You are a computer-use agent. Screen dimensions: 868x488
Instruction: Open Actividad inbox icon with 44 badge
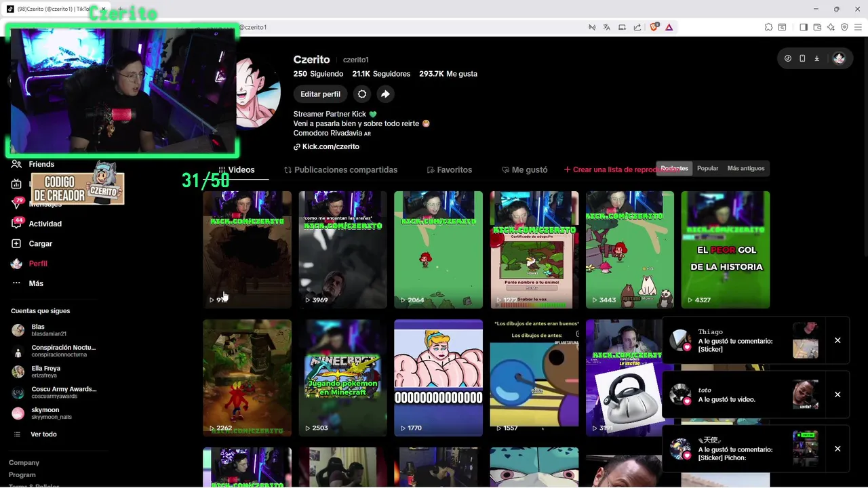click(16, 224)
